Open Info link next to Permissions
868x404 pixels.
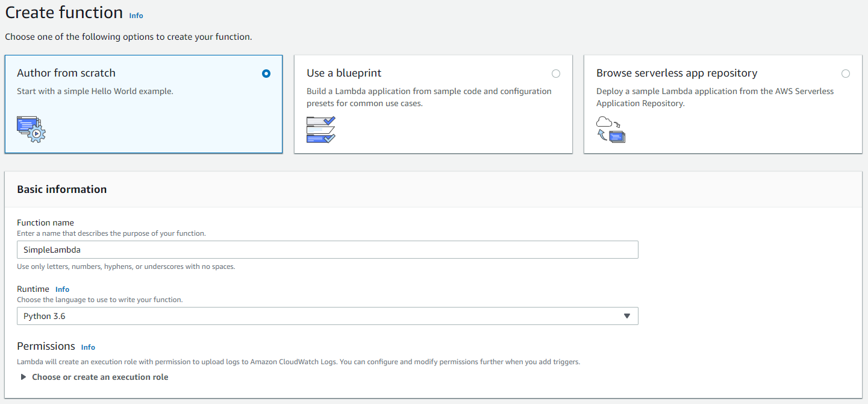88,347
